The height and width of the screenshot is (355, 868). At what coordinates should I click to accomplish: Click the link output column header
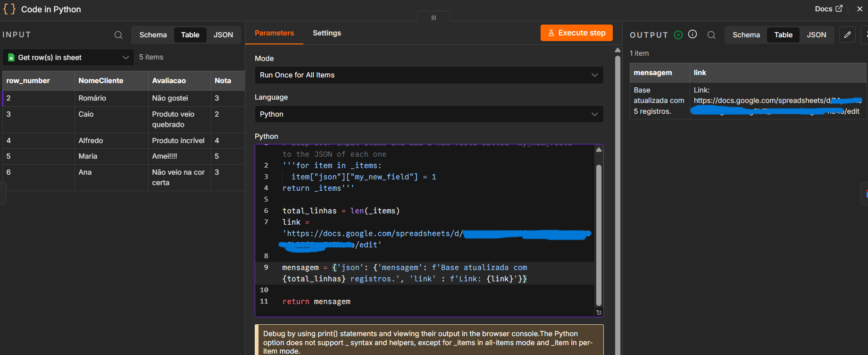tap(778, 73)
